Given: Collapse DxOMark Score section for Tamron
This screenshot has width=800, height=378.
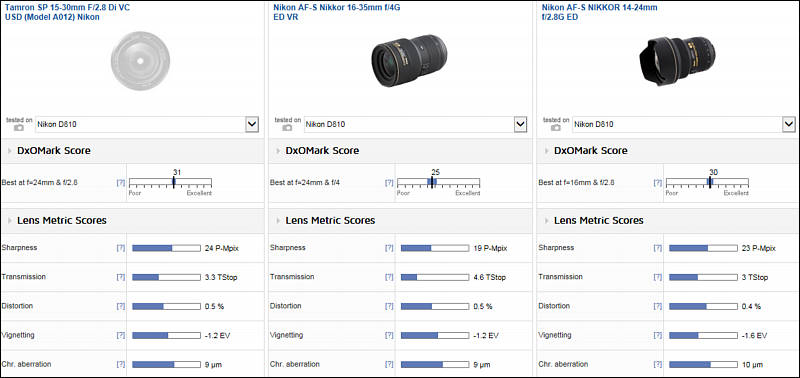Looking at the screenshot, I should point(10,151).
